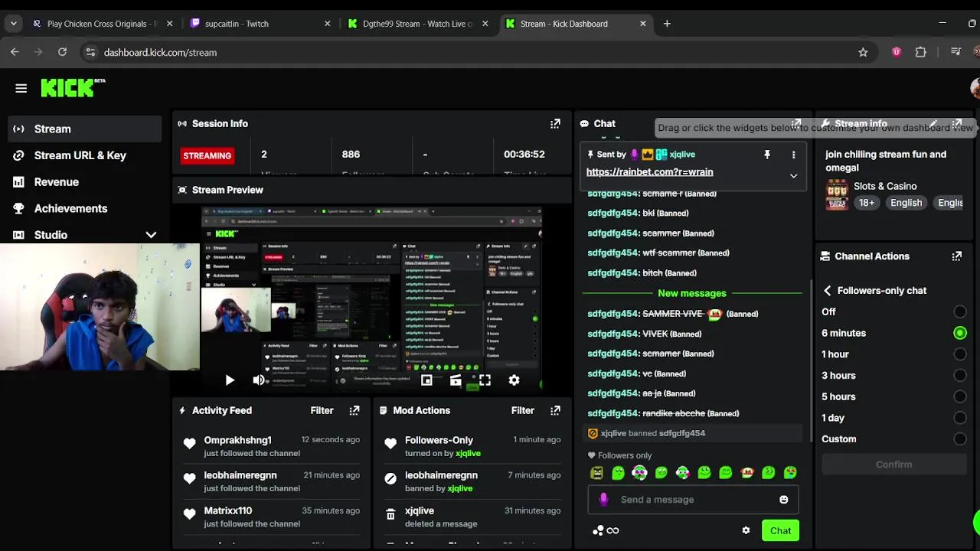The image size is (980, 551).
Task: Click leobhaimeregnn in Mod Actions list
Action: (441, 475)
